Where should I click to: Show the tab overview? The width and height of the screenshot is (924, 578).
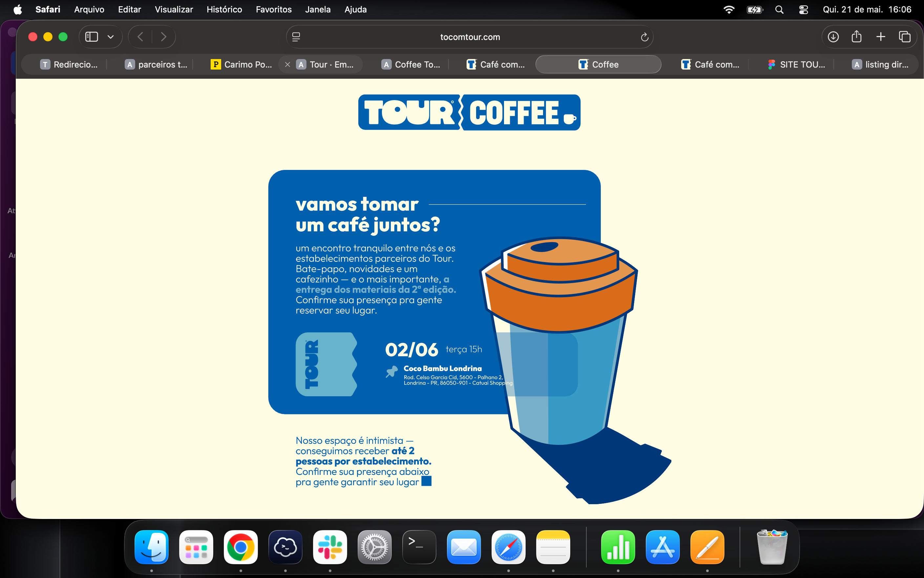click(904, 37)
